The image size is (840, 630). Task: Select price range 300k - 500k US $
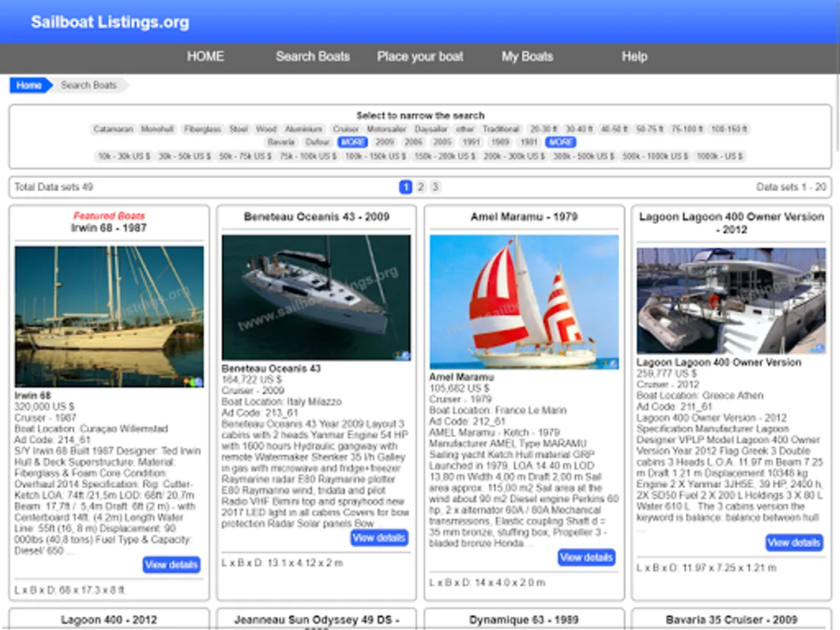coord(584,156)
